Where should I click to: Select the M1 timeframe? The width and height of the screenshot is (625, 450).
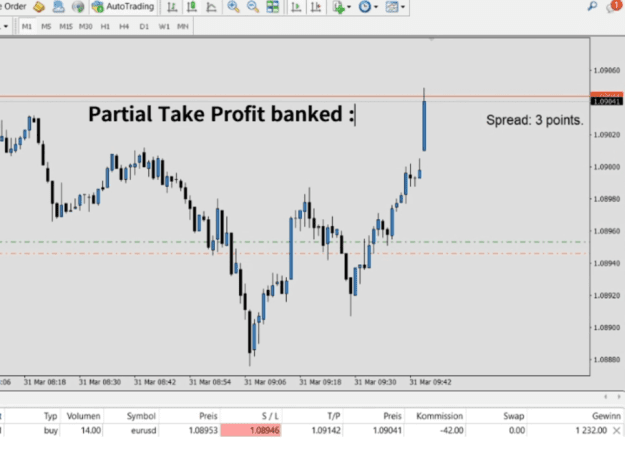(x=27, y=26)
